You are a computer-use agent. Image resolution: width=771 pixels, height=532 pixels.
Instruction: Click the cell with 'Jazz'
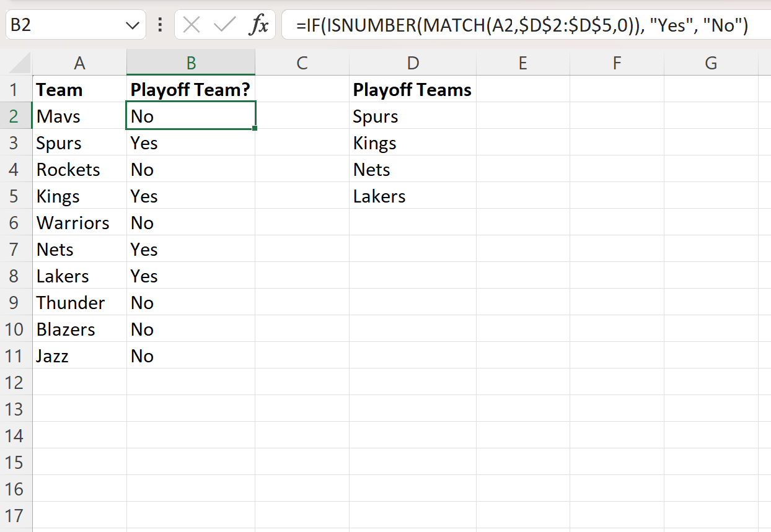click(x=79, y=355)
